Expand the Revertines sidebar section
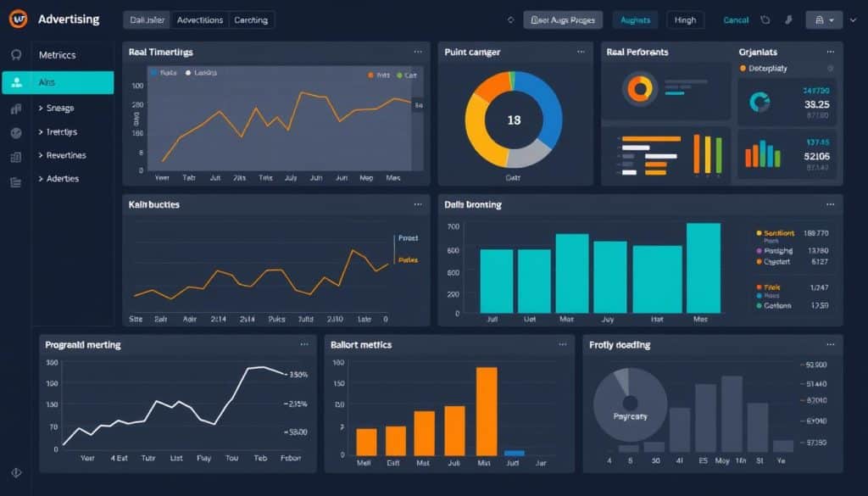Viewport: 868px width, 496px height. coord(62,155)
